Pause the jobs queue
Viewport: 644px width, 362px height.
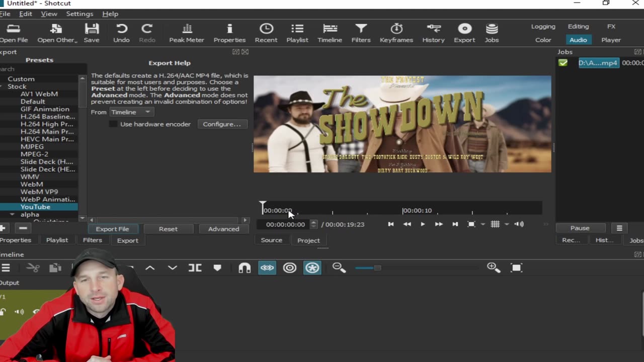tap(580, 228)
